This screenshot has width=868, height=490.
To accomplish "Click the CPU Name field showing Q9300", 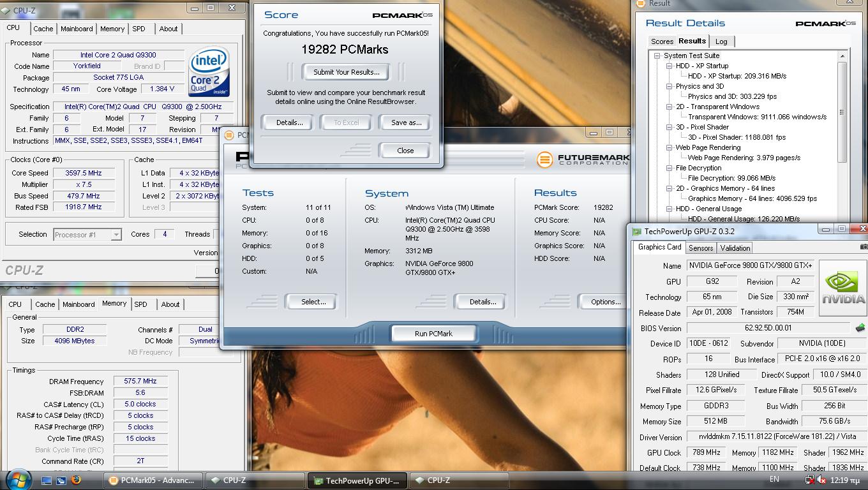I will click(x=118, y=55).
